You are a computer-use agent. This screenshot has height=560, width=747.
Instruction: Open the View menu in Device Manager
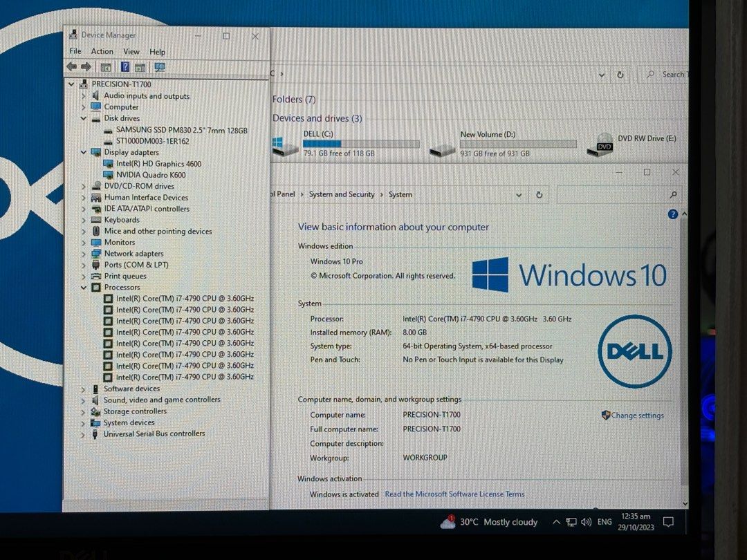click(131, 51)
